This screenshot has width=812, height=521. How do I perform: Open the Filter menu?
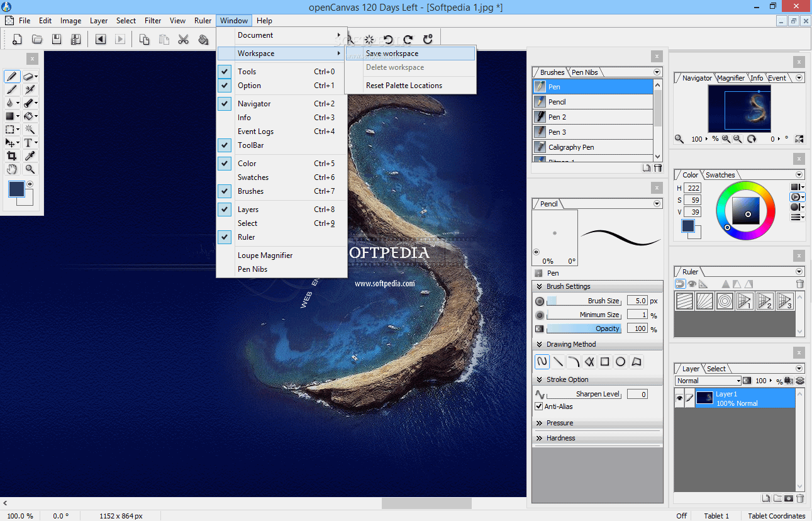[x=153, y=21]
